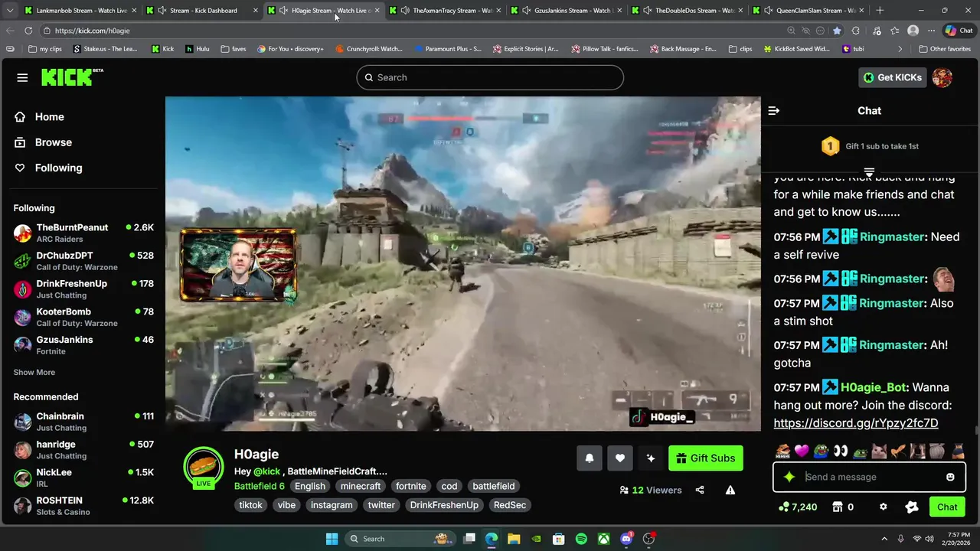Switch to Stream - Kick Dashboard tab
980x551 pixels.
[x=203, y=11]
